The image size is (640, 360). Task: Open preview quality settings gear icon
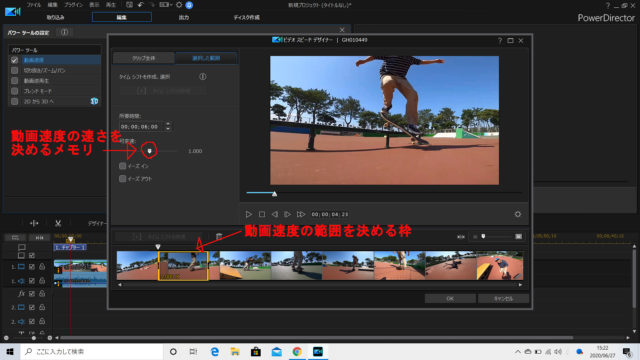[x=518, y=214]
